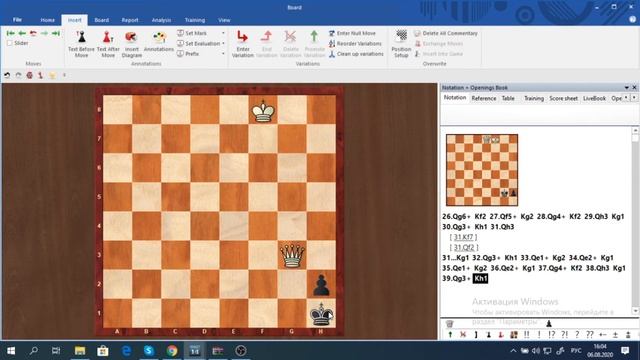
Task: Select Score sheet tab
Action: [563, 98]
